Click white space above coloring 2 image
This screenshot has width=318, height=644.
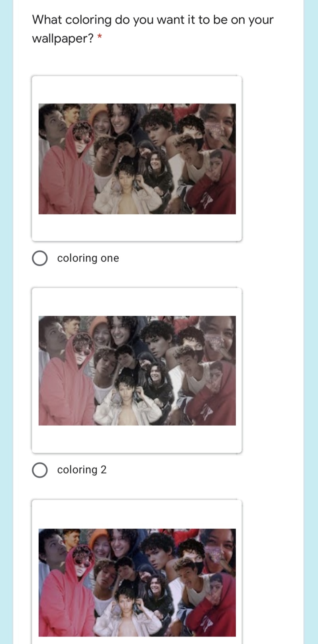pos(137,302)
